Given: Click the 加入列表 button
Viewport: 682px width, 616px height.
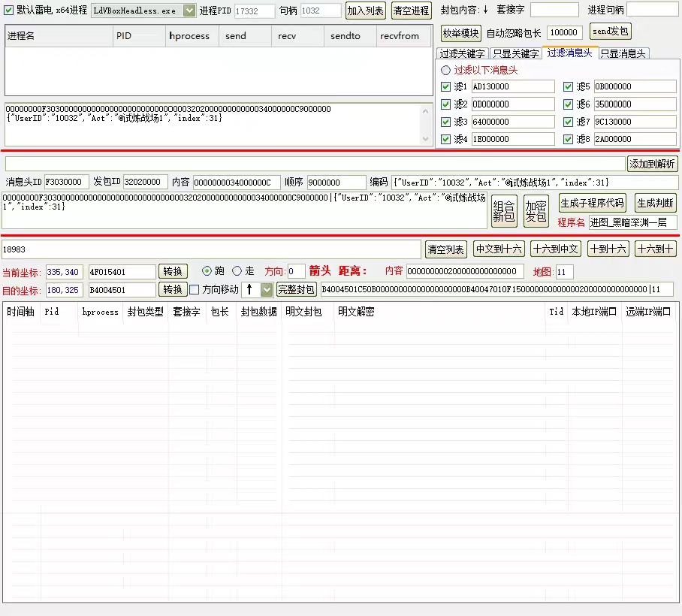Looking at the screenshot, I should click(x=365, y=11).
